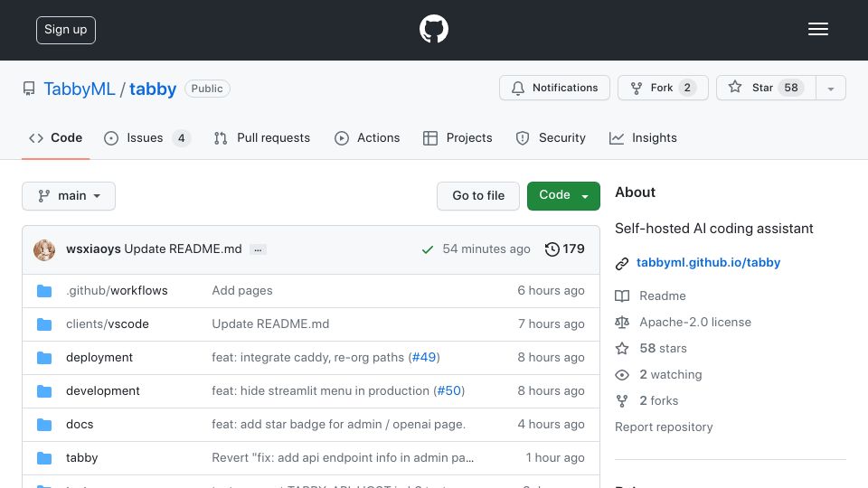The image size is (868, 488).
Task: Open the Readme link
Action: pos(662,296)
